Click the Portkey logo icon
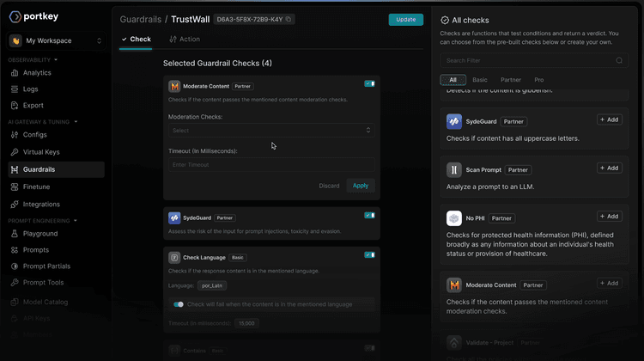Image resolution: width=644 pixels, height=361 pixels. pos(15,16)
